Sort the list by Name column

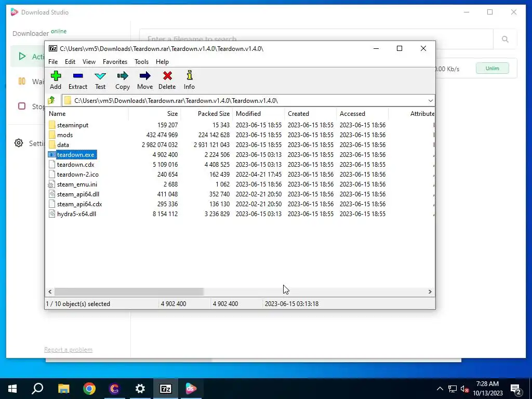[x=87, y=114]
